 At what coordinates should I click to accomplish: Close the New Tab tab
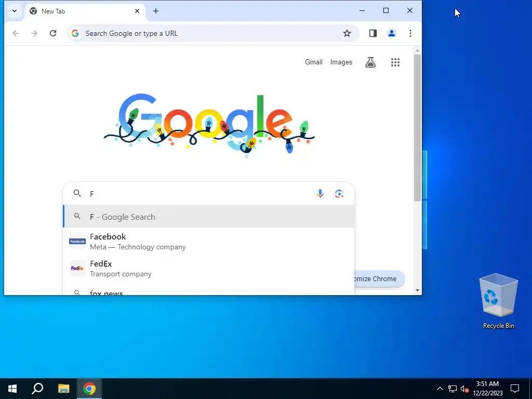137,11
